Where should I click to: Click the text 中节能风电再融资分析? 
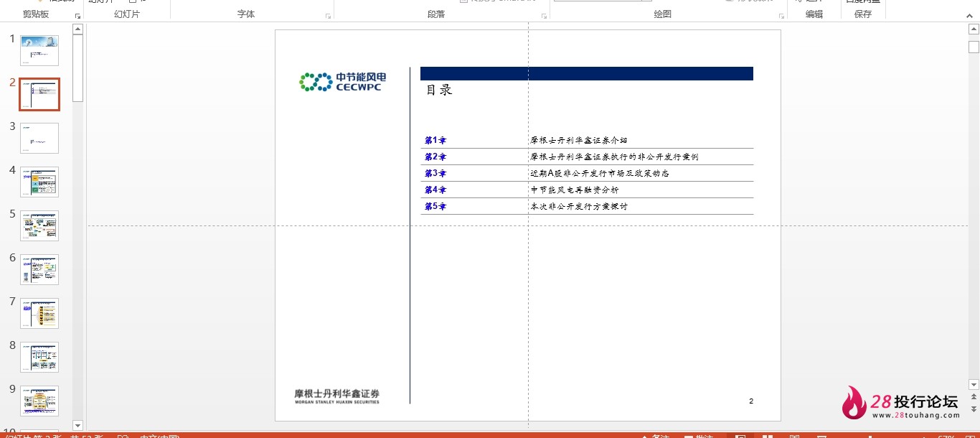pos(575,190)
